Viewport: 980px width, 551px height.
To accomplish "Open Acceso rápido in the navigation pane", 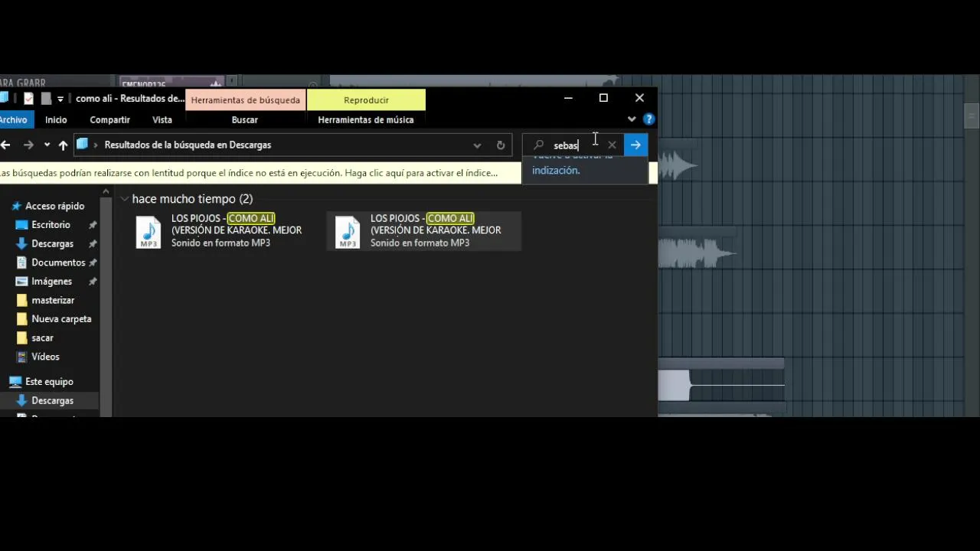I will 54,206.
